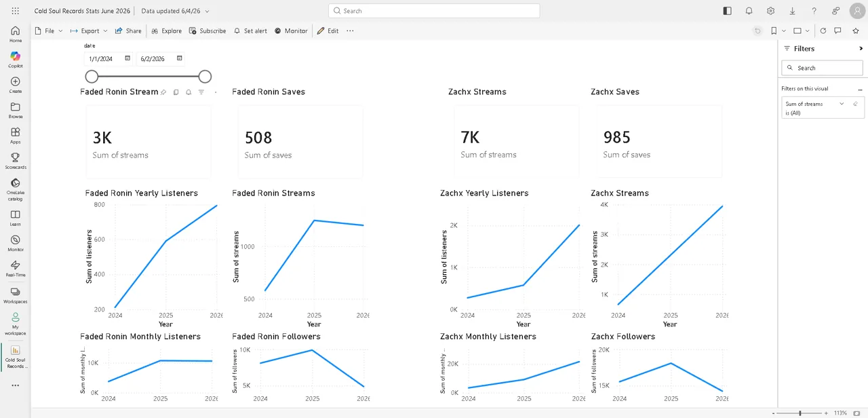This screenshot has height=418, width=868.
Task: Click Share in the toolbar
Action: click(x=128, y=31)
